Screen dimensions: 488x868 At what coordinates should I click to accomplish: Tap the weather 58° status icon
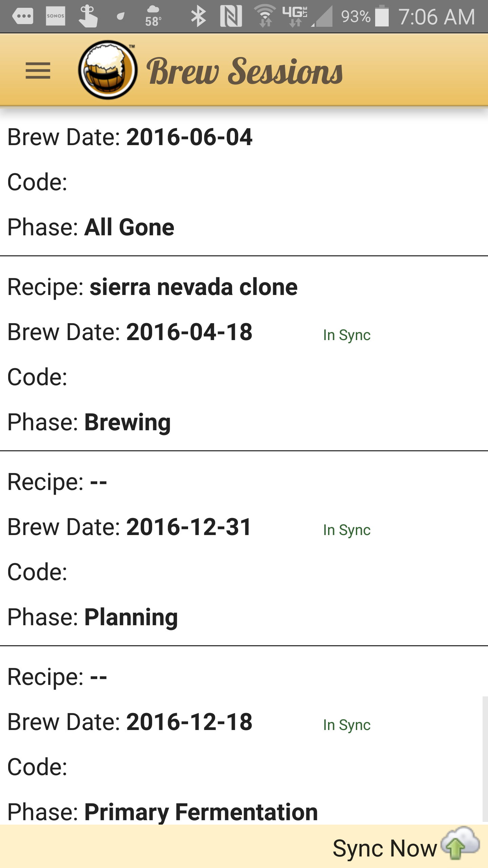click(x=153, y=16)
